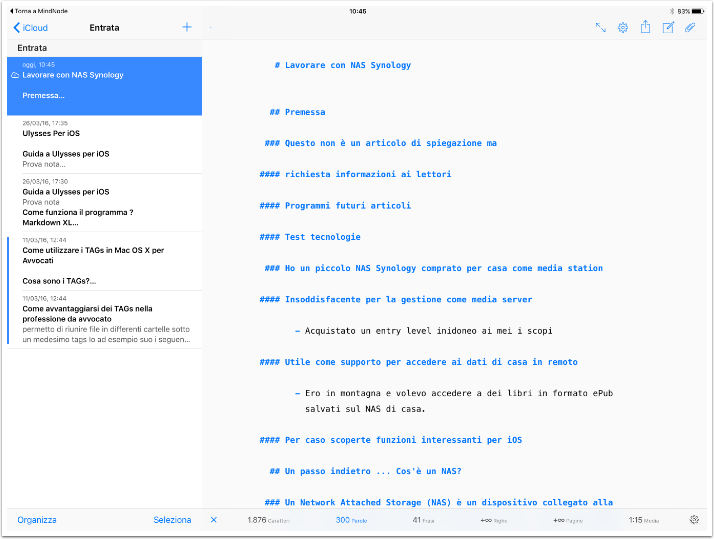
Task: Open the share/export icon
Action: pyautogui.click(x=645, y=27)
